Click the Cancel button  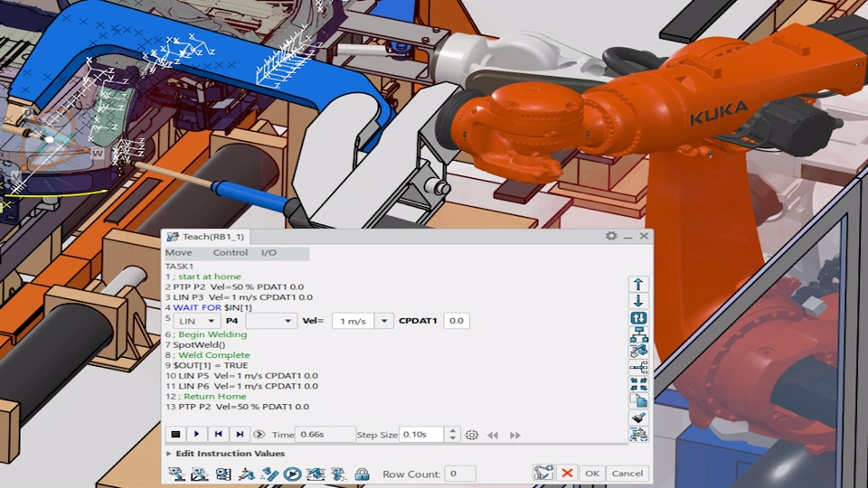(x=627, y=473)
